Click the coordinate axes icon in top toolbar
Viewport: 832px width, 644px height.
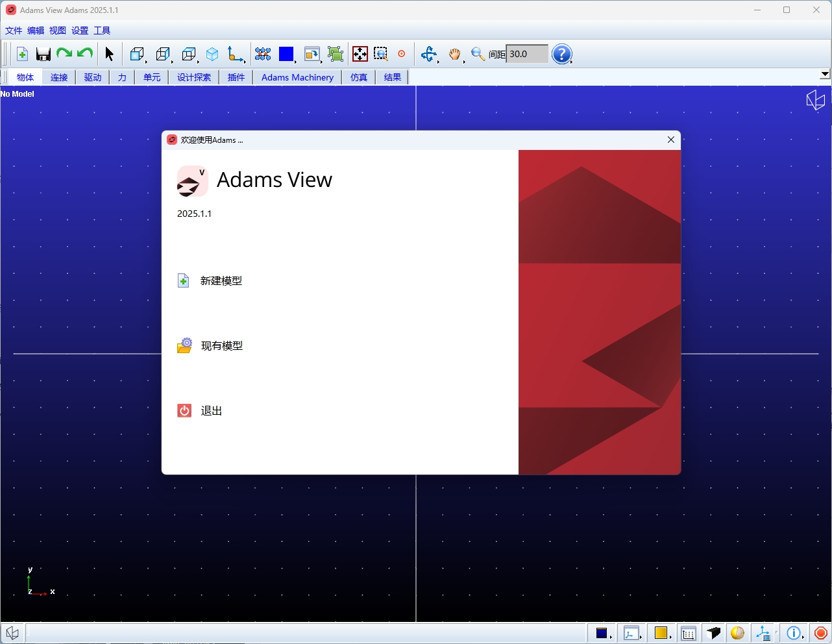pyautogui.click(x=236, y=55)
